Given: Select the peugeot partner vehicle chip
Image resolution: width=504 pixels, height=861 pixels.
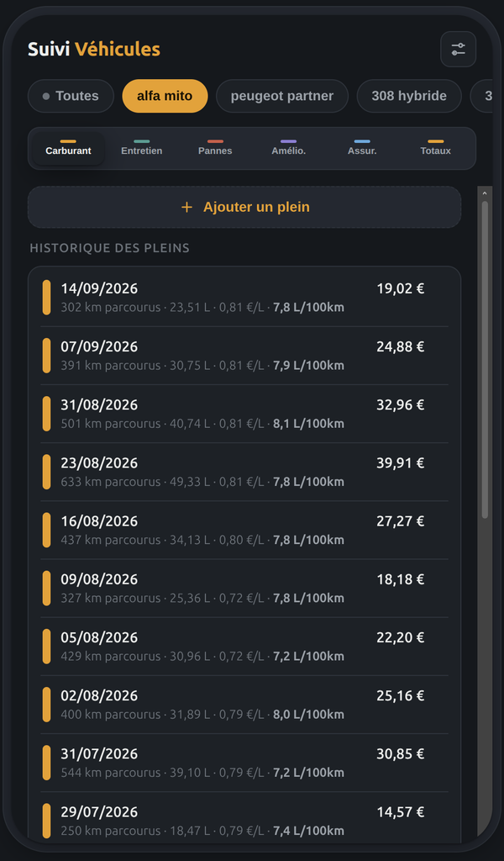Looking at the screenshot, I should tap(282, 96).
